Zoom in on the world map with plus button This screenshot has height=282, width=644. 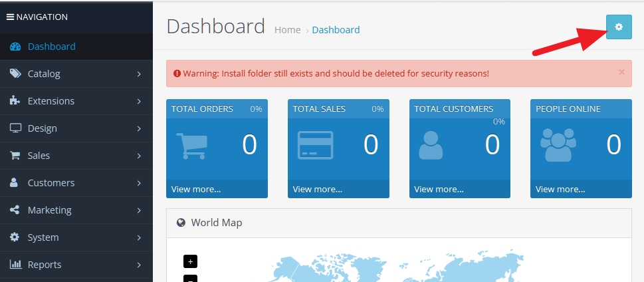coord(190,261)
